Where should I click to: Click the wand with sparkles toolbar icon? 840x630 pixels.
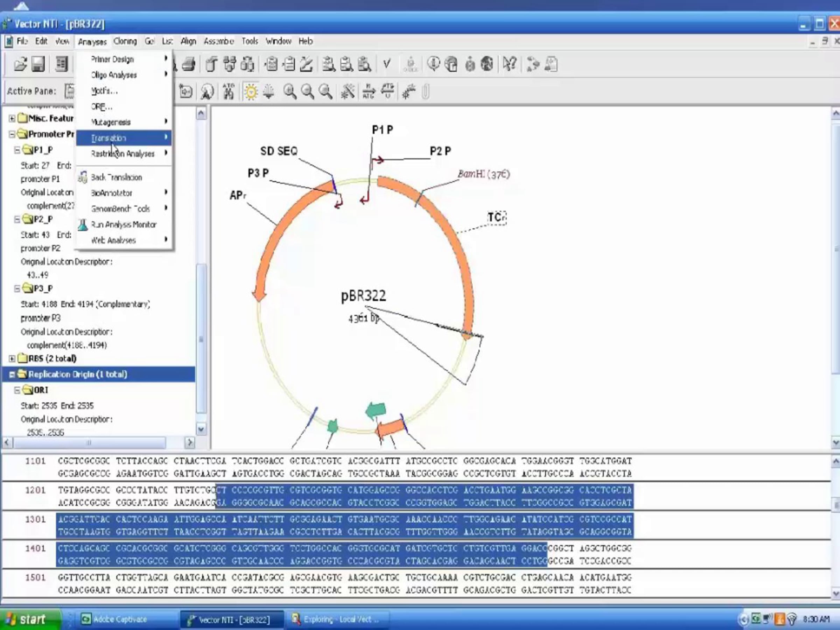click(348, 91)
